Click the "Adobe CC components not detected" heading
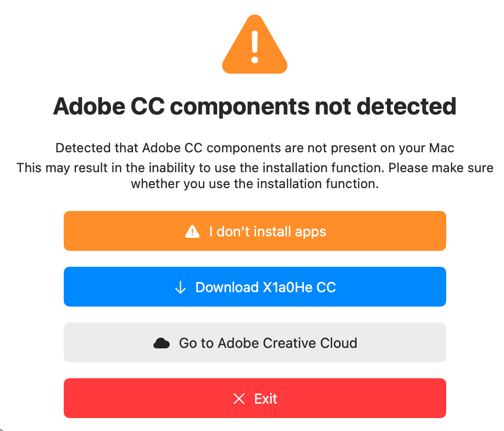The width and height of the screenshot is (504, 431). click(x=254, y=106)
